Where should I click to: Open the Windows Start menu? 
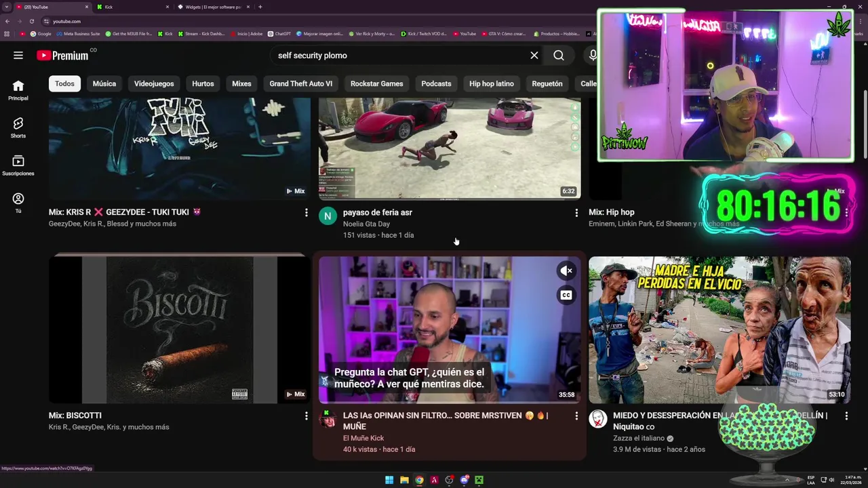(389, 480)
